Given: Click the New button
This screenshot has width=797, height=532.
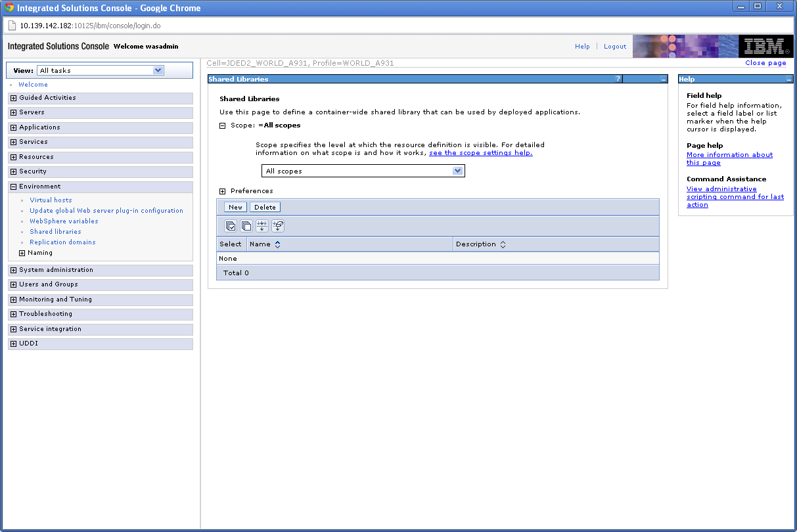Looking at the screenshot, I should click(235, 207).
